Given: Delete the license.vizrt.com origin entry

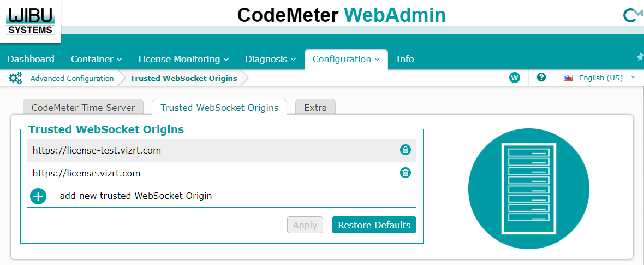Looking at the screenshot, I should click(406, 173).
